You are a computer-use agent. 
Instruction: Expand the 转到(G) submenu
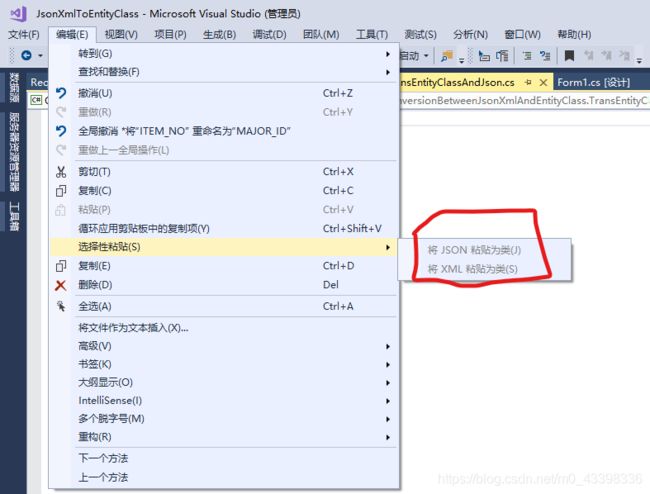(x=388, y=54)
